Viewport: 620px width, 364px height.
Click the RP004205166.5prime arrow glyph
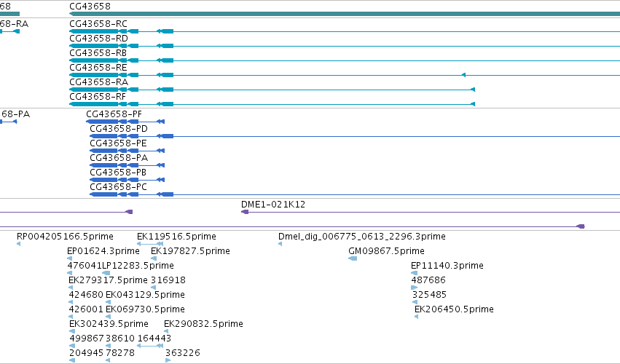click(x=19, y=244)
